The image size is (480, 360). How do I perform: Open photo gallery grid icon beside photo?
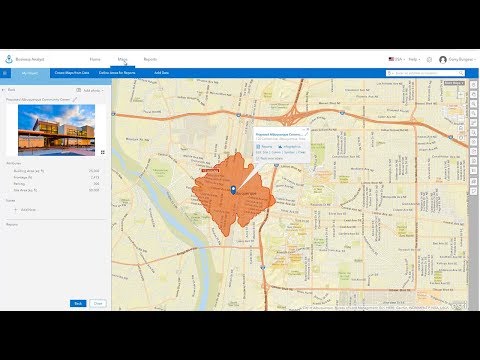click(x=102, y=152)
